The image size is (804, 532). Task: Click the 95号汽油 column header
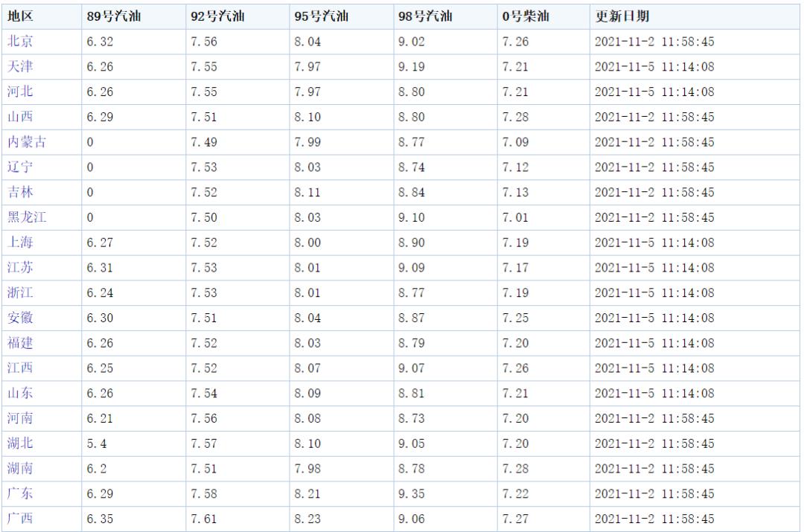point(322,16)
